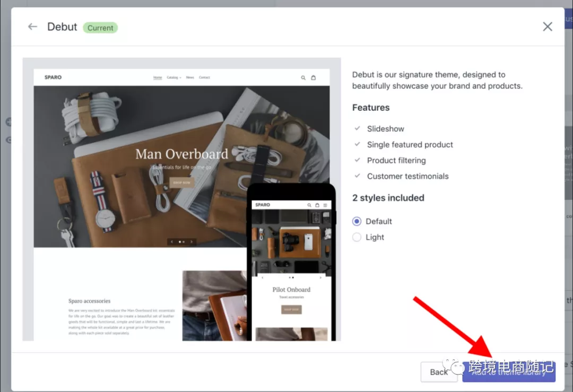Click the green Current badge next to Debut
573x392 pixels.
click(x=100, y=28)
